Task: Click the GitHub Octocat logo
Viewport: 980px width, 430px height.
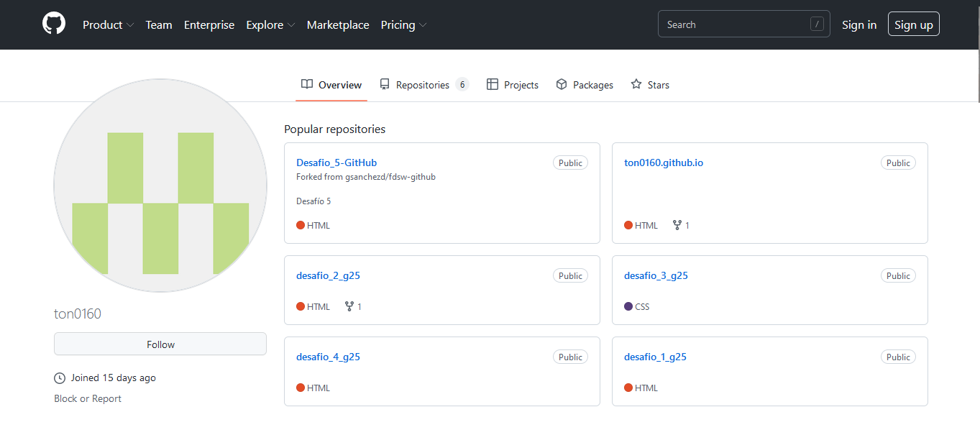Action: point(54,24)
